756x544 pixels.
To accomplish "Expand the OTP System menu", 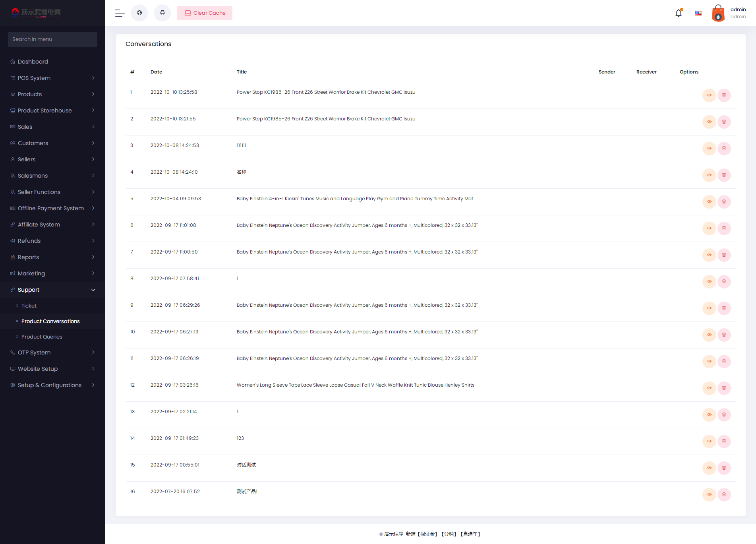I will [x=52, y=352].
